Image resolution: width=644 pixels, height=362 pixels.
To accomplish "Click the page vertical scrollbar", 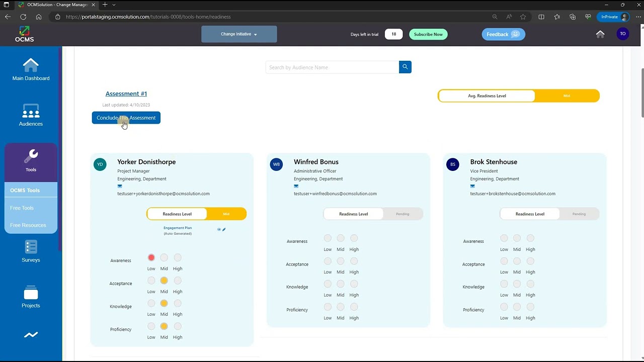I will click(642, 93).
